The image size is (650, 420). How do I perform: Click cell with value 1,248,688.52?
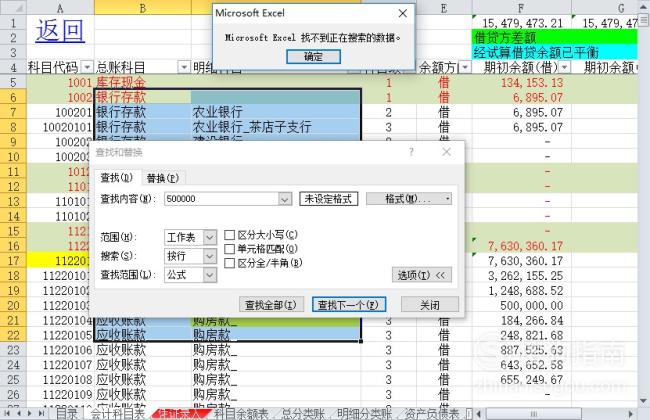click(521, 291)
